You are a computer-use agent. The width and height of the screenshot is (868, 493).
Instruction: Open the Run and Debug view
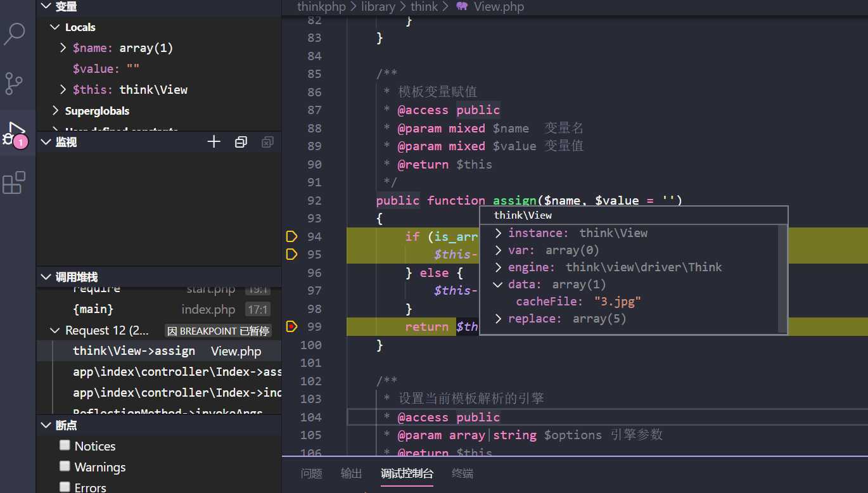coord(14,133)
